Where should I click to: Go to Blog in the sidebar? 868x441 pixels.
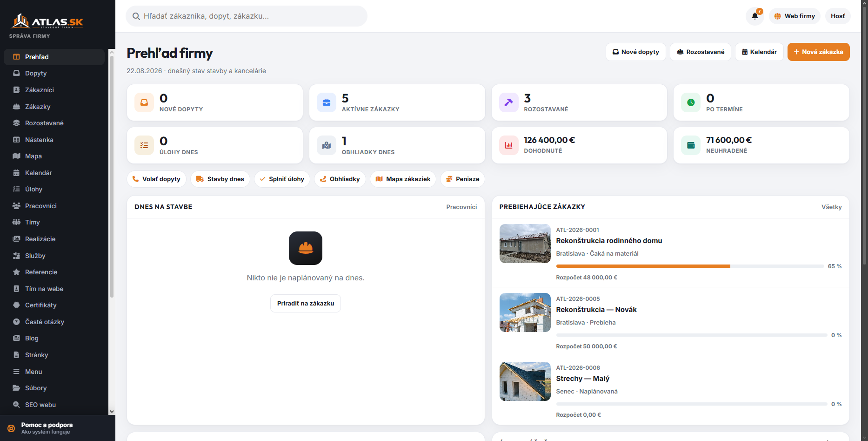[x=54, y=338]
